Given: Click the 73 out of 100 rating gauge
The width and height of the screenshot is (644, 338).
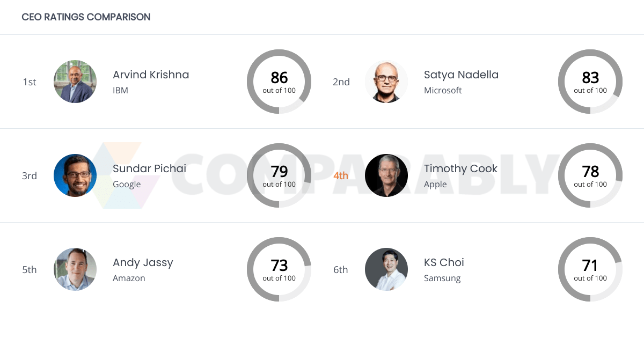Looking at the screenshot, I should pyautogui.click(x=279, y=269).
